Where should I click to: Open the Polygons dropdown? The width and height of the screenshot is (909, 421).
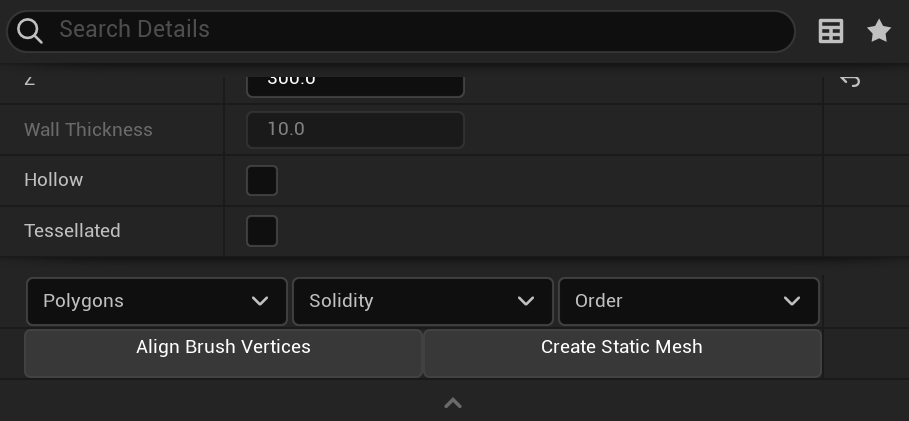pyautogui.click(x=157, y=301)
